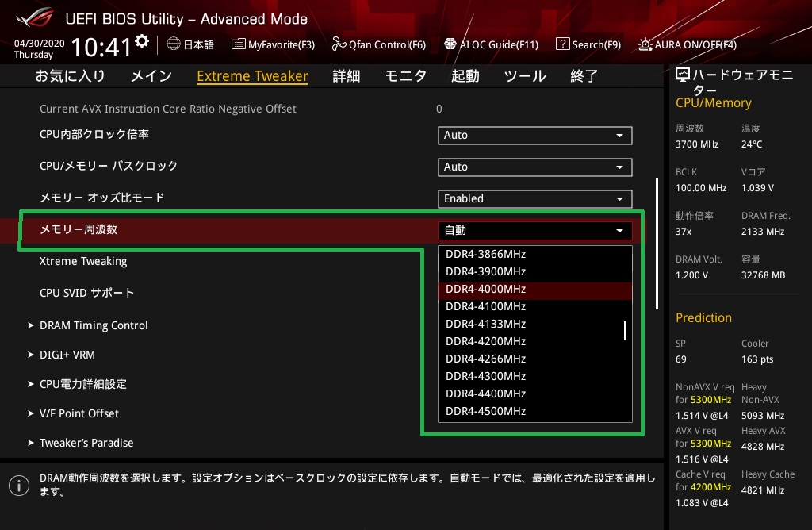Expand Tweaker's Paradise submenu
812x530 pixels.
(81, 443)
